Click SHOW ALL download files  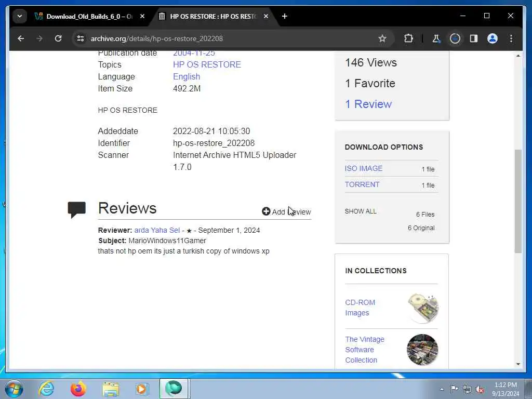pos(361,211)
